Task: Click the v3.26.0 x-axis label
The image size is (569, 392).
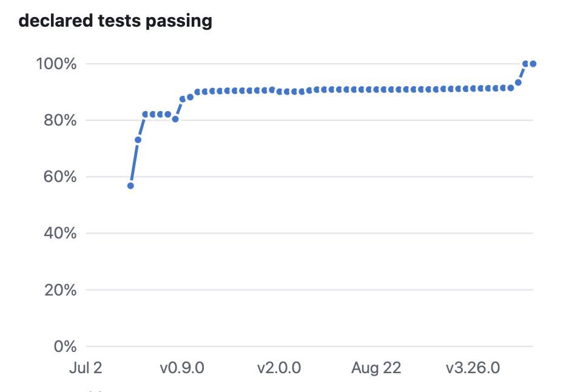Action: pos(473,368)
